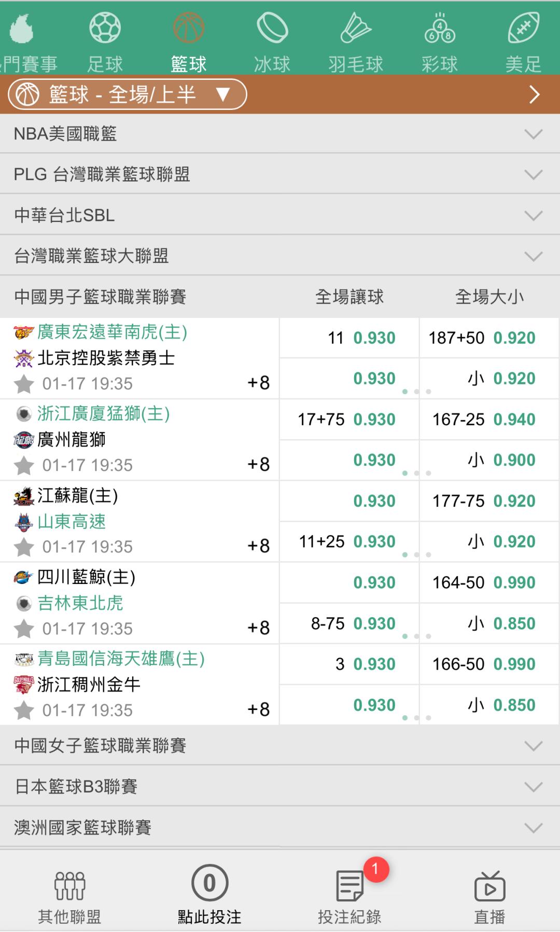Select the 美足 American football icon
The height and width of the screenshot is (932, 560).
pyautogui.click(x=523, y=29)
